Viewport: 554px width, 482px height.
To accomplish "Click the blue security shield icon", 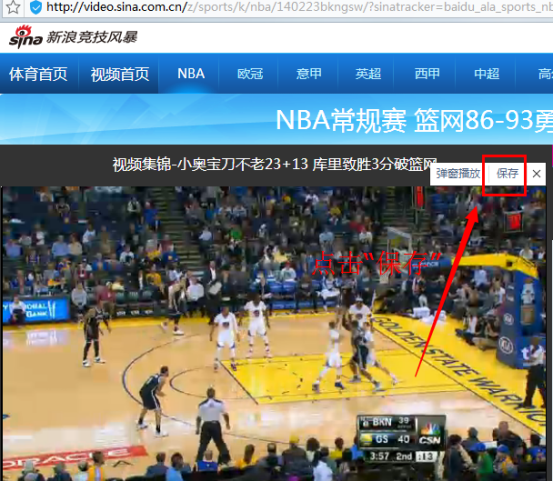I will coord(36,7).
